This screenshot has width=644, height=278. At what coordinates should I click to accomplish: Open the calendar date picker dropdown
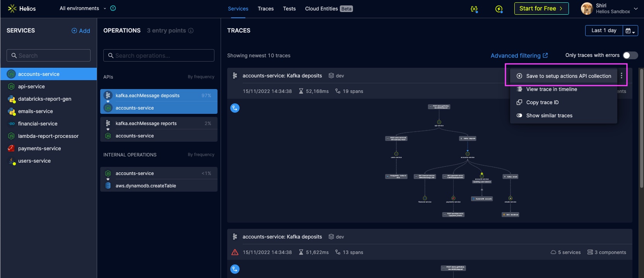[x=630, y=31]
